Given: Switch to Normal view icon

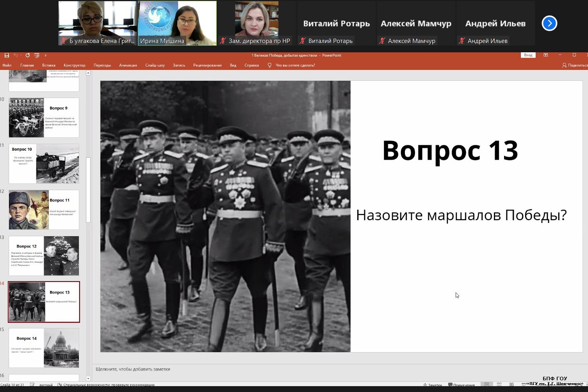Looking at the screenshot, I should coord(487,385).
